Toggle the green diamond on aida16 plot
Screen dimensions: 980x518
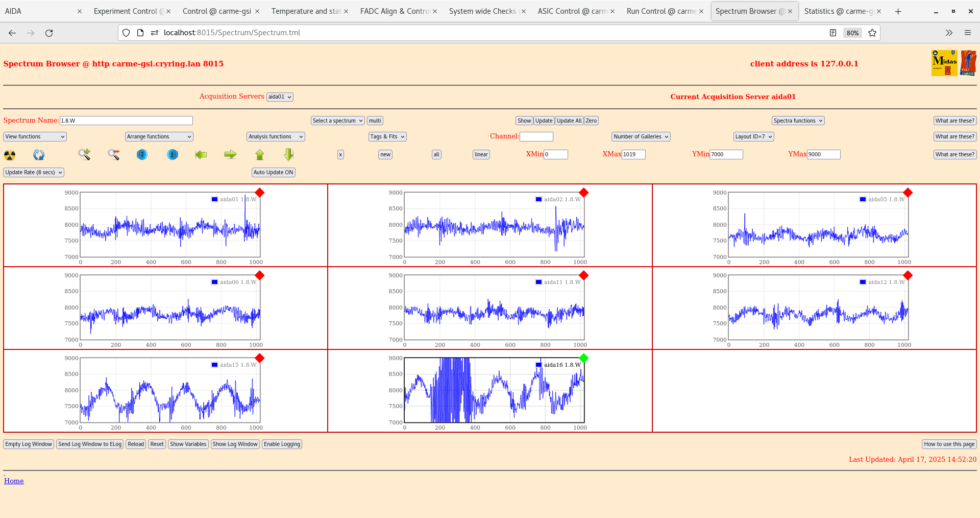coord(584,358)
